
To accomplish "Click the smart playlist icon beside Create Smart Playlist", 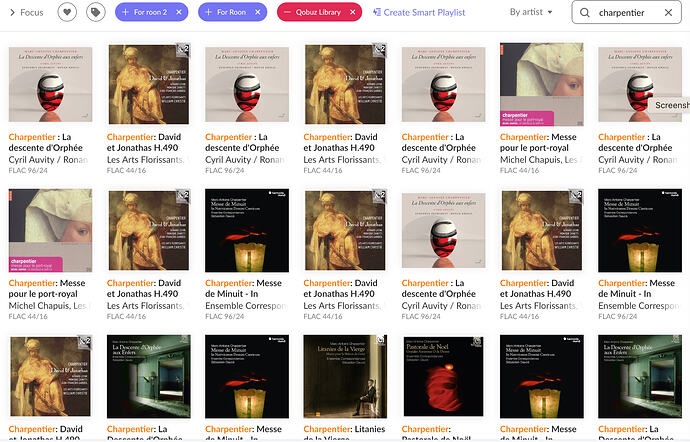I will (377, 12).
